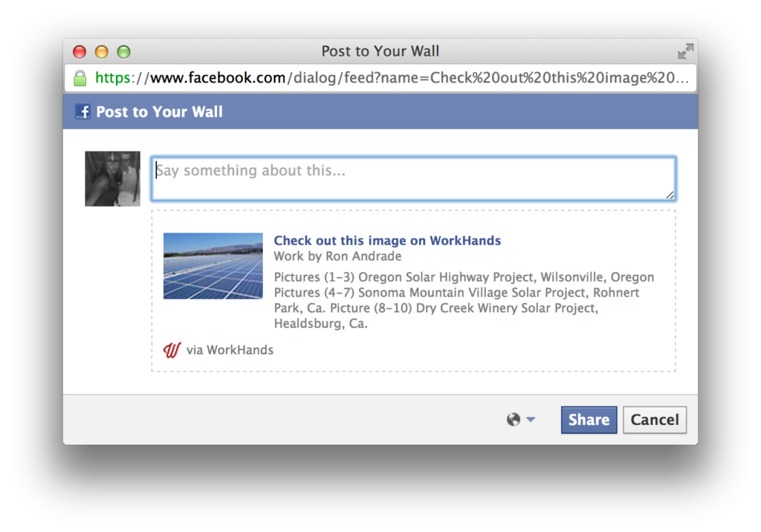This screenshot has width=761, height=532.
Task: Click into the 'Say something about this' field
Action: [412, 178]
